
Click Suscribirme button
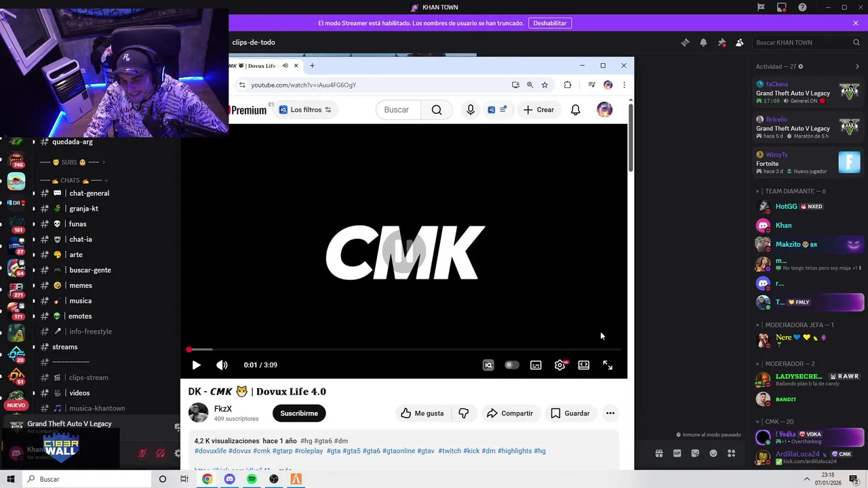coord(299,413)
